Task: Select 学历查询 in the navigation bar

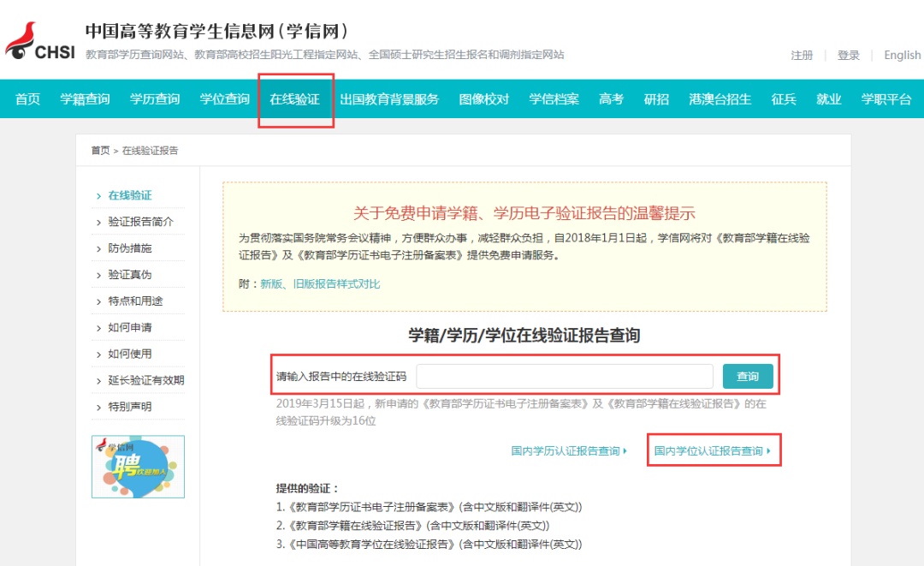Action: point(155,99)
